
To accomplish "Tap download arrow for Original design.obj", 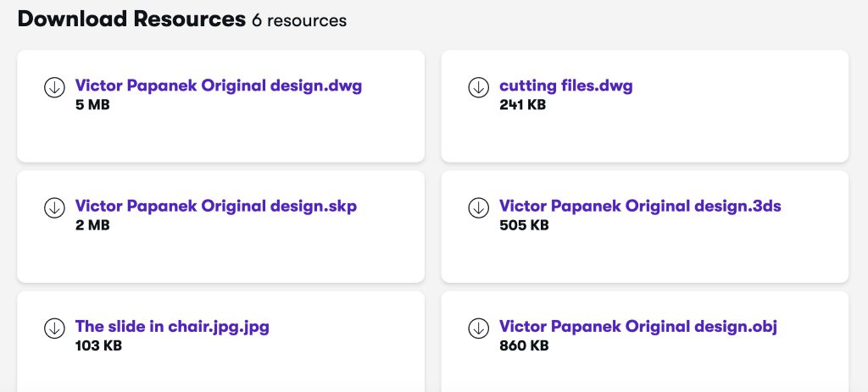I will (x=478, y=328).
